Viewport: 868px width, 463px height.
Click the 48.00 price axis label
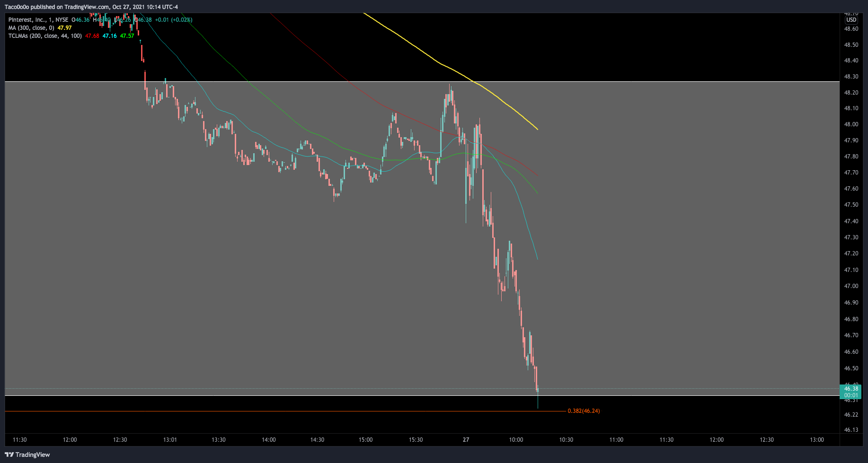point(851,124)
